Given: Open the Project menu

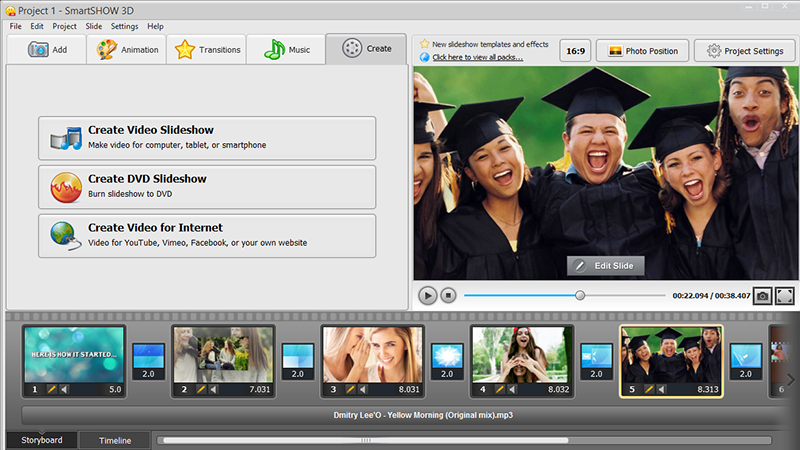Looking at the screenshot, I should click(x=64, y=26).
